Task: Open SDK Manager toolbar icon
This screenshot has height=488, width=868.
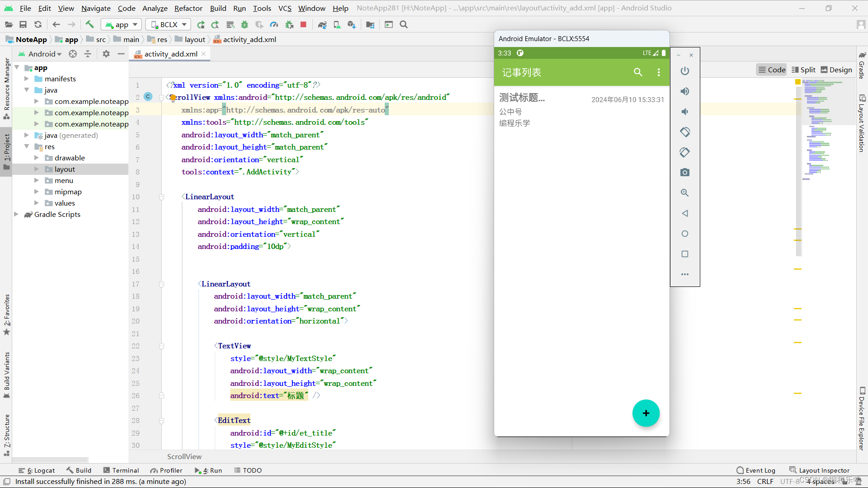Action: (x=352, y=24)
